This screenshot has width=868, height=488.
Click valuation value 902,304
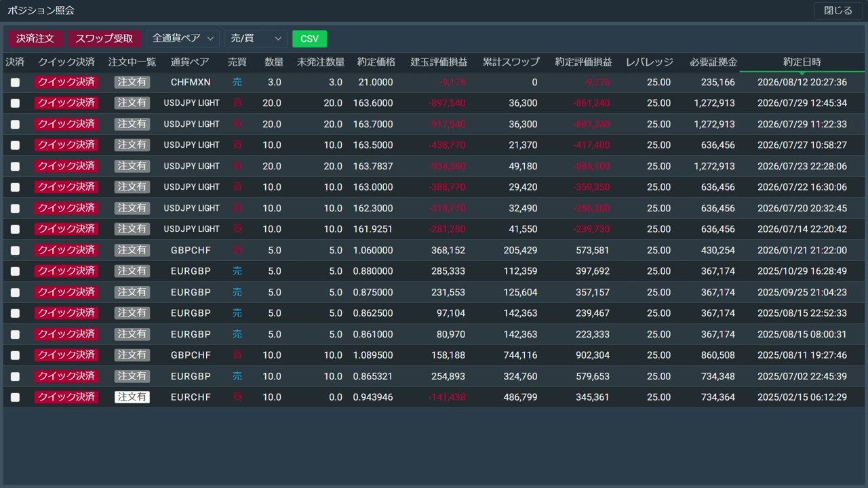[592, 355]
